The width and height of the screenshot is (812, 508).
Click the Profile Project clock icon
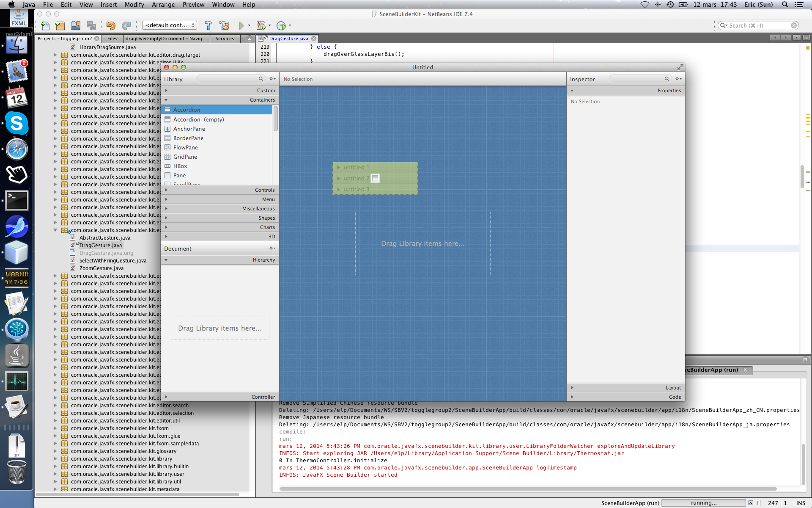pos(281,26)
